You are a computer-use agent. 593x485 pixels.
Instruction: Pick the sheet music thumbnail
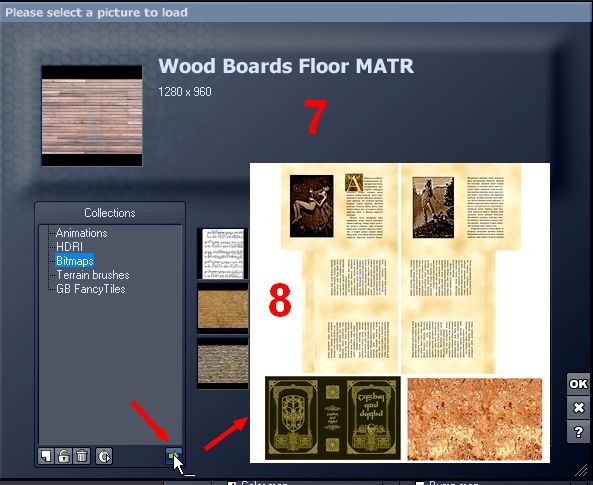223,253
